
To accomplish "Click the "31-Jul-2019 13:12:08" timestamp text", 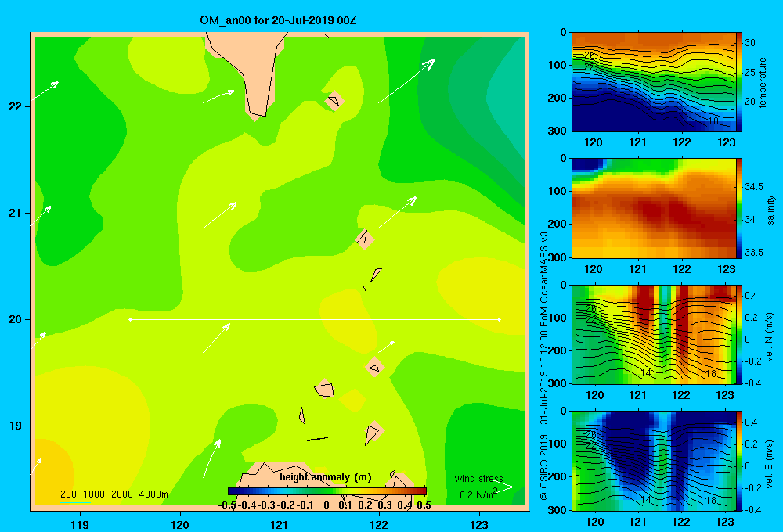I will click(544, 377).
